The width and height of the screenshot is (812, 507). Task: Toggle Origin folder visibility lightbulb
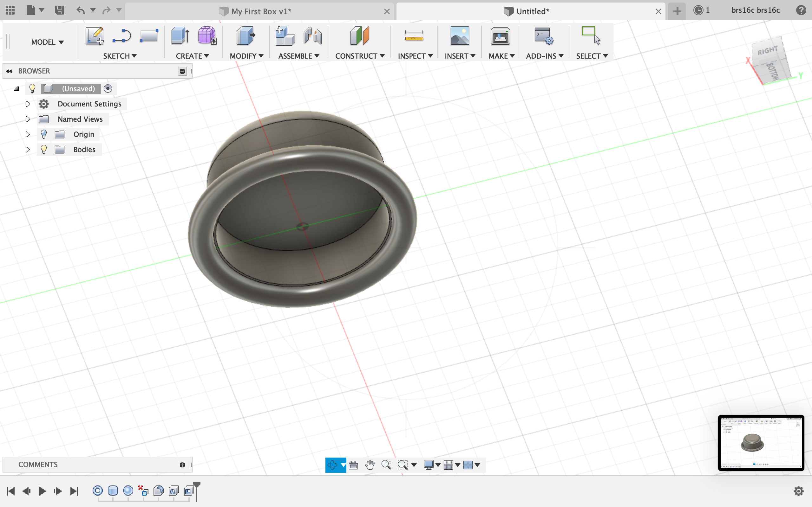44,134
